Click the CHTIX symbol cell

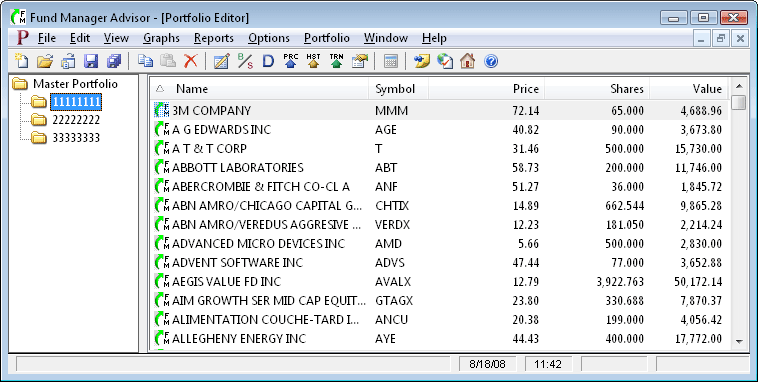coord(392,206)
